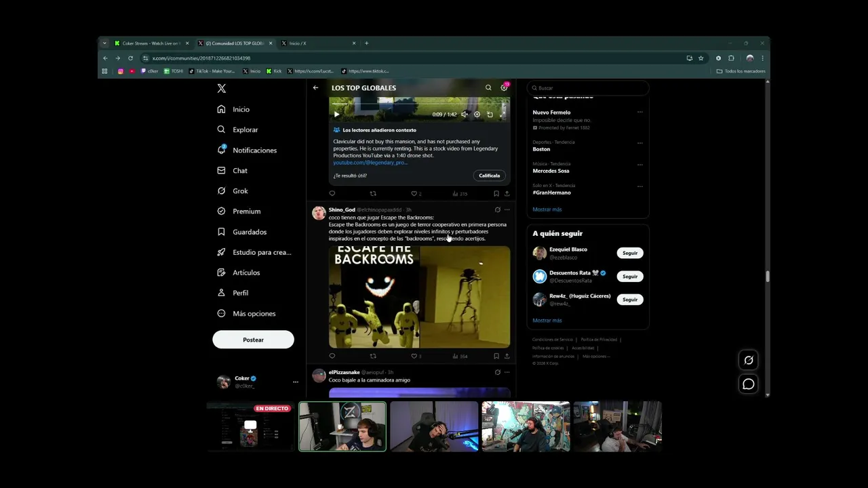Screen dimensions: 868x488
Task: Open Premium in the sidebar
Action: pyautogui.click(x=239, y=211)
